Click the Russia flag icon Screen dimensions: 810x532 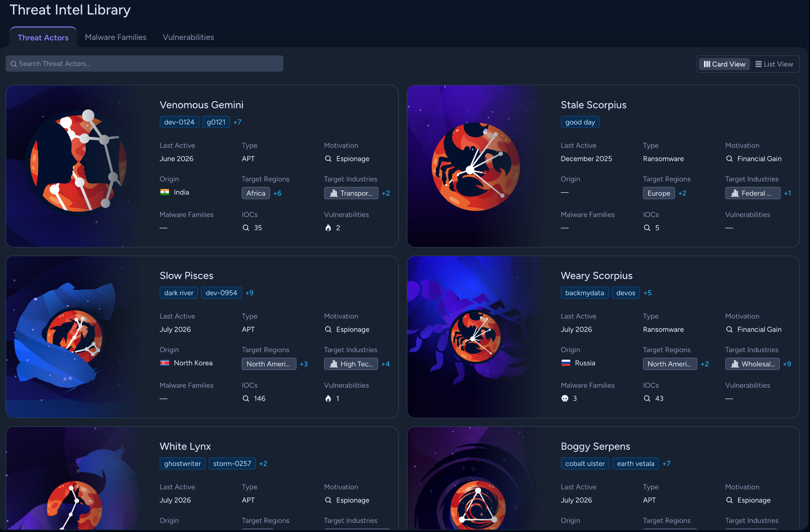(566, 363)
